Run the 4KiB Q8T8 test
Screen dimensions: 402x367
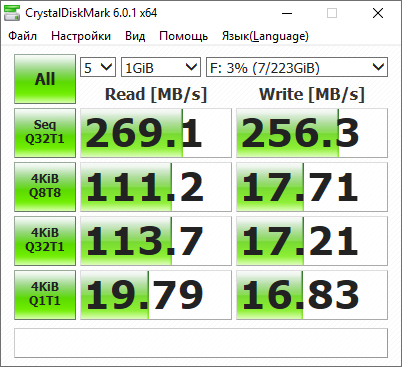pos(45,187)
